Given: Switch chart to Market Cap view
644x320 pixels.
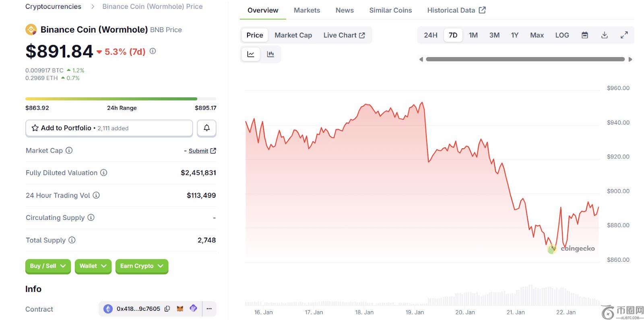Looking at the screenshot, I should click(x=293, y=35).
